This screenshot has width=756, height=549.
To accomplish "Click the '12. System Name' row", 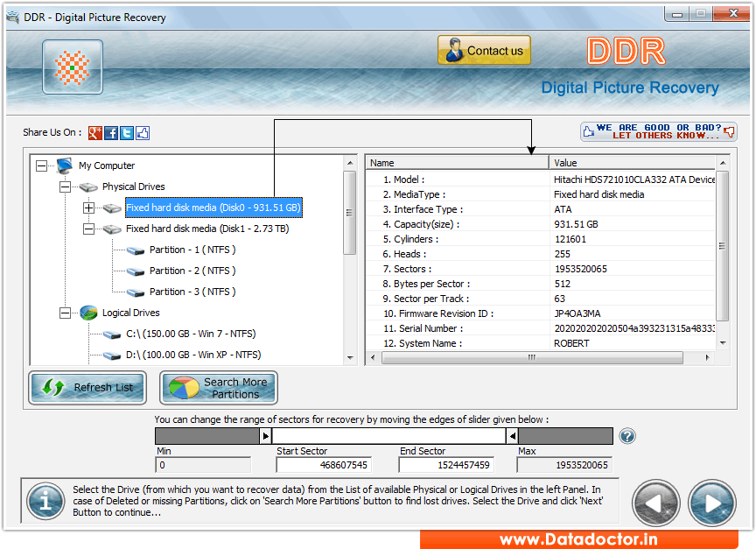I will pyautogui.click(x=541, y=343).
